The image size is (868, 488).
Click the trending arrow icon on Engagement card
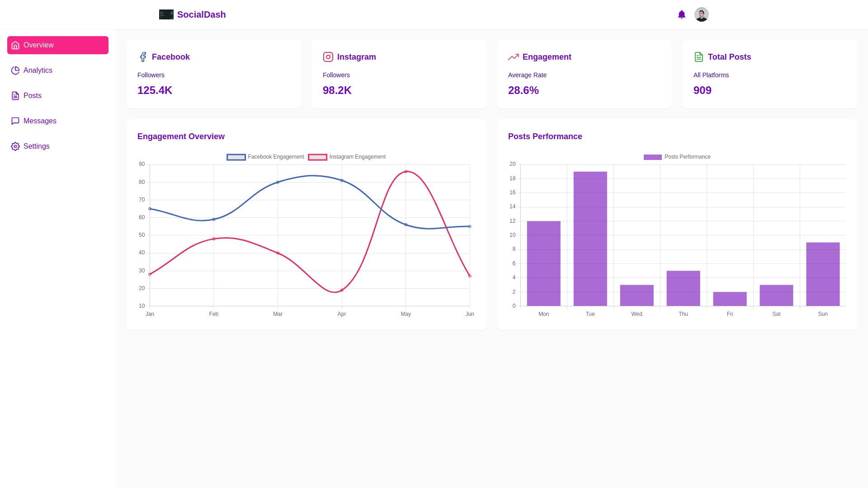(x=514, y=57)
